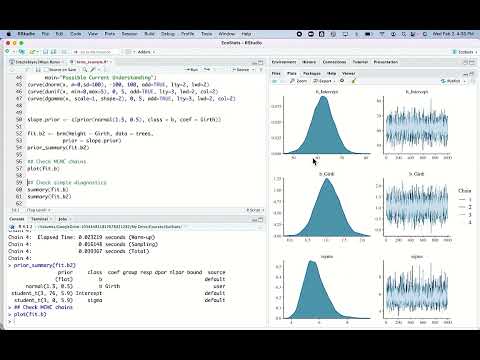This screenshot has height=360, width=480.
Task: Click the Run button in editor
Action: coord(192,70)
